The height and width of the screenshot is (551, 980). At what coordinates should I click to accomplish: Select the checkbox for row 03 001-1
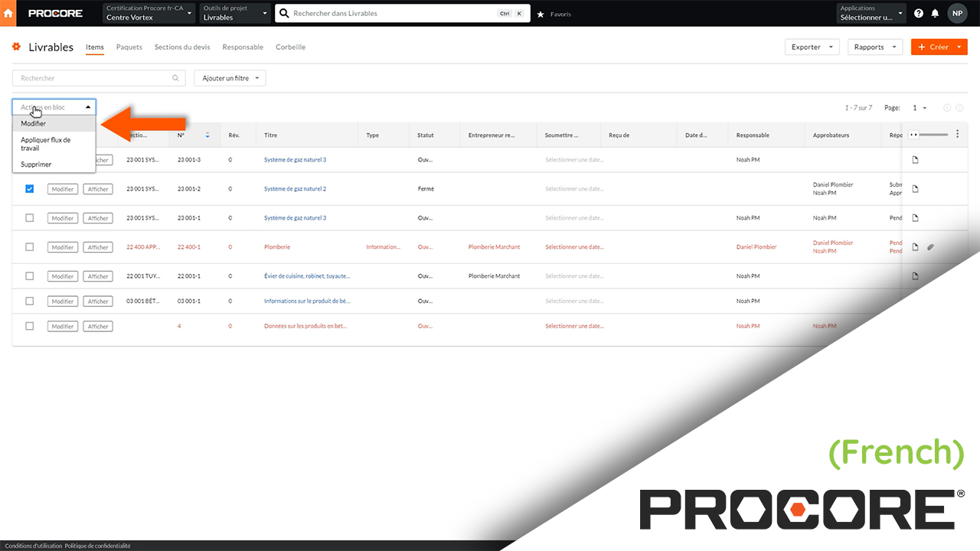30,301
